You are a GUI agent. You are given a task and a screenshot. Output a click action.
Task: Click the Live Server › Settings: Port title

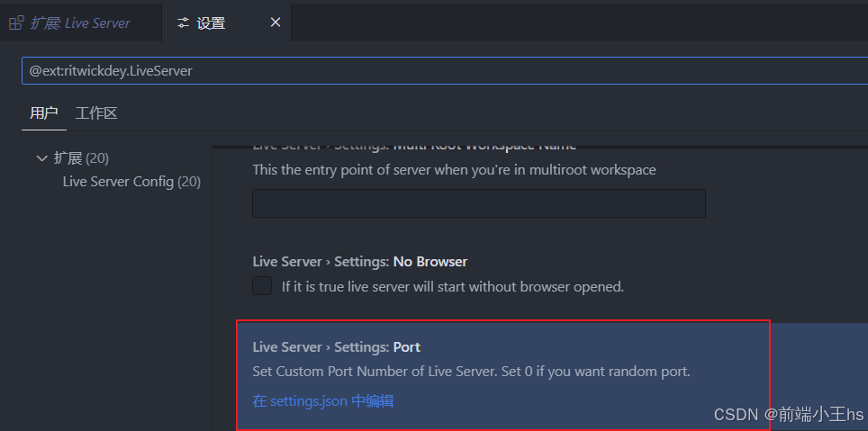(336, 347)
